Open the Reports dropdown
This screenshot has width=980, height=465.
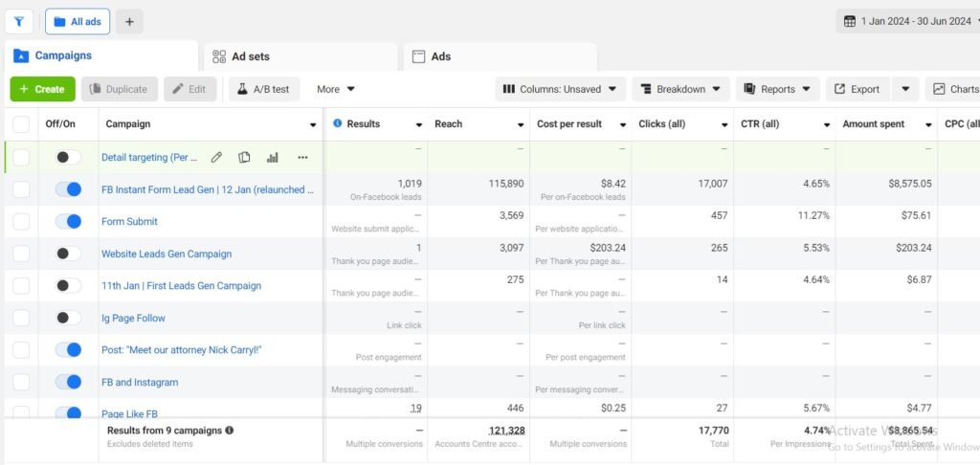pos(777,89)
